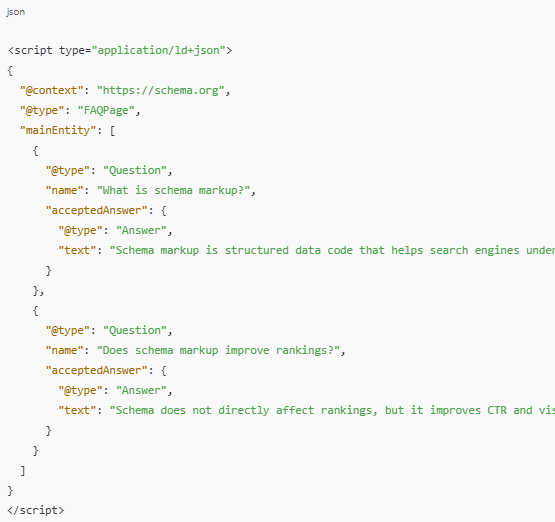Click "Does schema markup improve rankings?" value
Viewport: 555px width, 522px height.
tap(218, 350)
